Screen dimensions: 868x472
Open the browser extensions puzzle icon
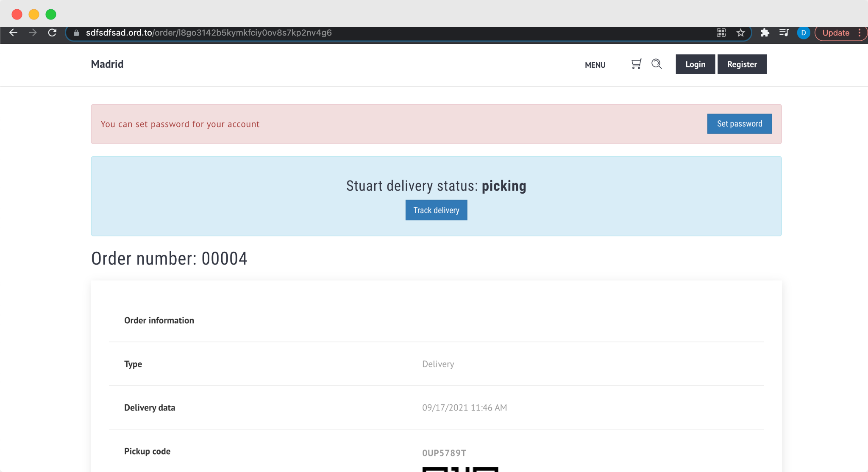765,33
